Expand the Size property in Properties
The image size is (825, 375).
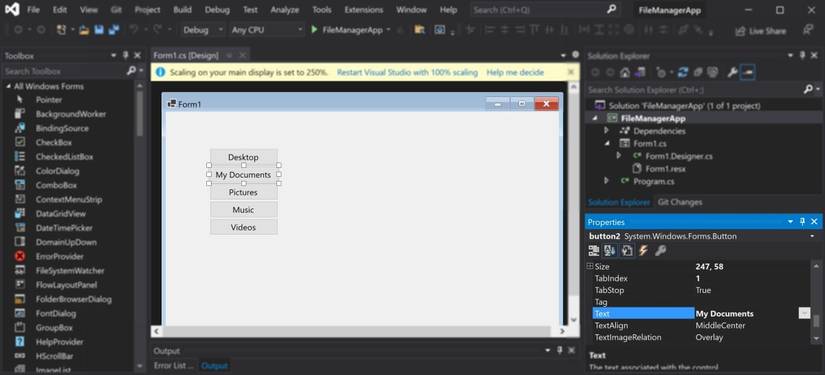(x=590, y=267)
